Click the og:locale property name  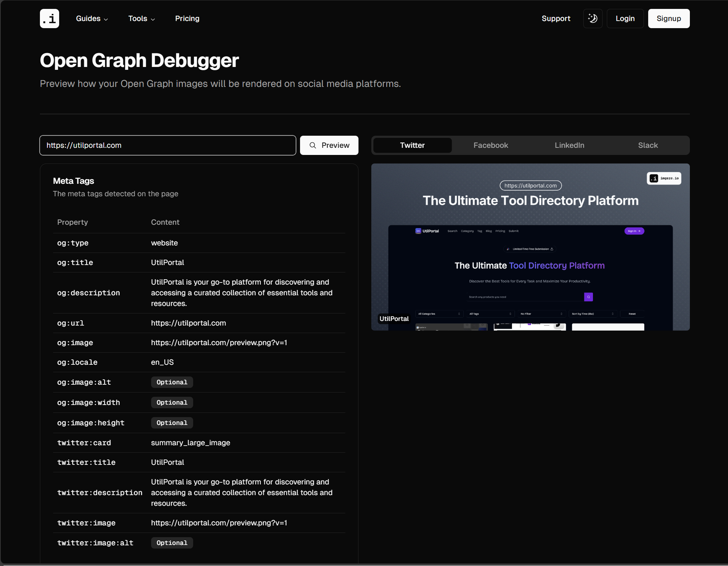[x=77, y=362]
